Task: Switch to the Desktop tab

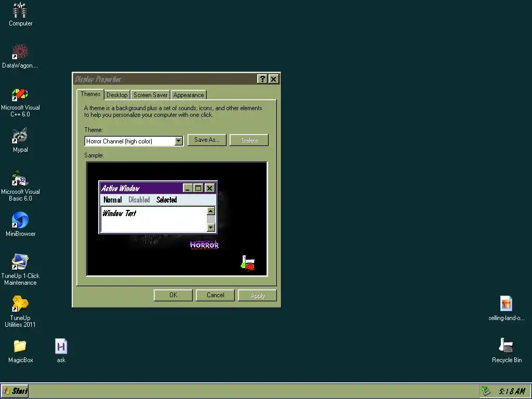Action: 117,95
